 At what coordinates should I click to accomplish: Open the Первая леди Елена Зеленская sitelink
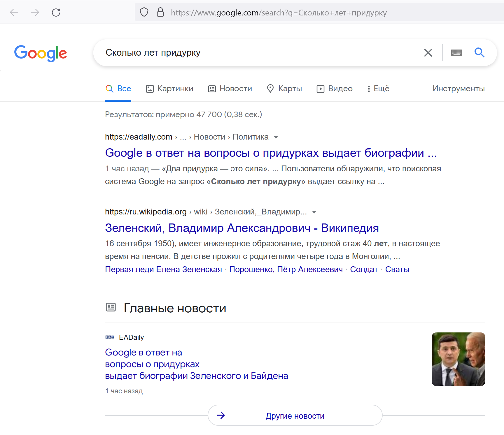coord(163,270)
